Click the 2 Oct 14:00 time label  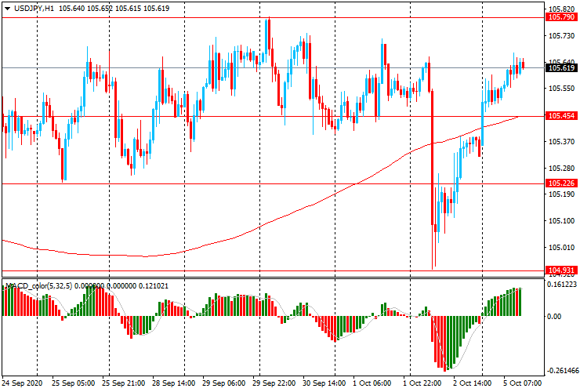473,383
